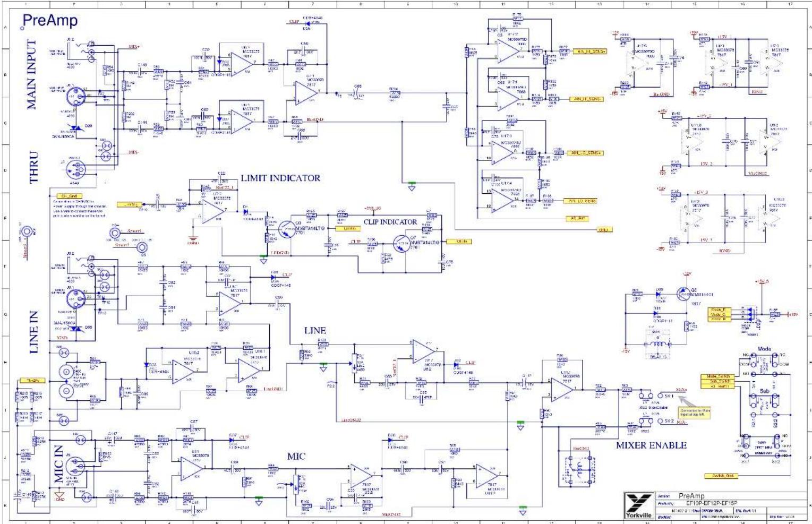This screenshot has height=524, width=812.
Task: Click the yellow Connection to Main Input note
Action: 695,413
